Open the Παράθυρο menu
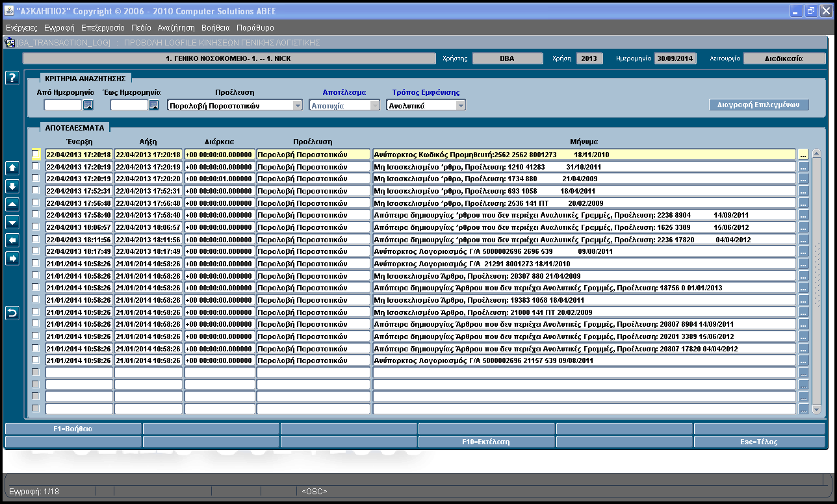This screenshot has height=504, width=837. (x=255, y=28)
